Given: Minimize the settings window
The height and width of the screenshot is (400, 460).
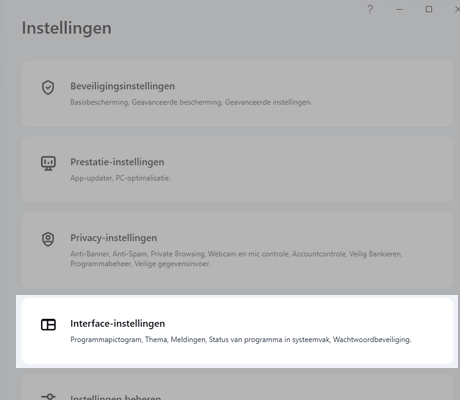Looking at the screenshot, I should 399,9.
